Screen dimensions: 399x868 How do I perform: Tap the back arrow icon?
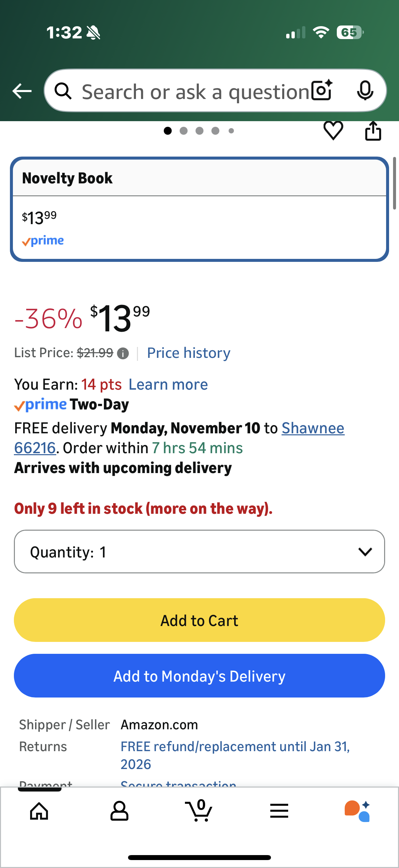[x=22, y=91]
